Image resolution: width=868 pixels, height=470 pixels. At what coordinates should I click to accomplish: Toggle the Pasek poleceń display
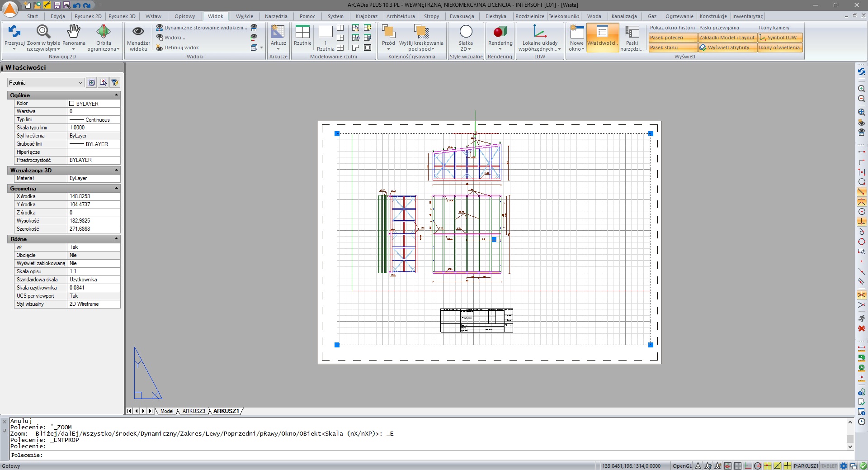(x=673, y=38)
